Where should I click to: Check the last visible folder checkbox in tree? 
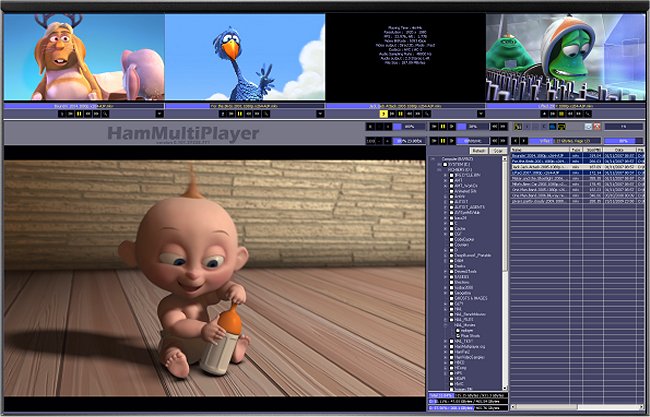(x=451, y=389)
